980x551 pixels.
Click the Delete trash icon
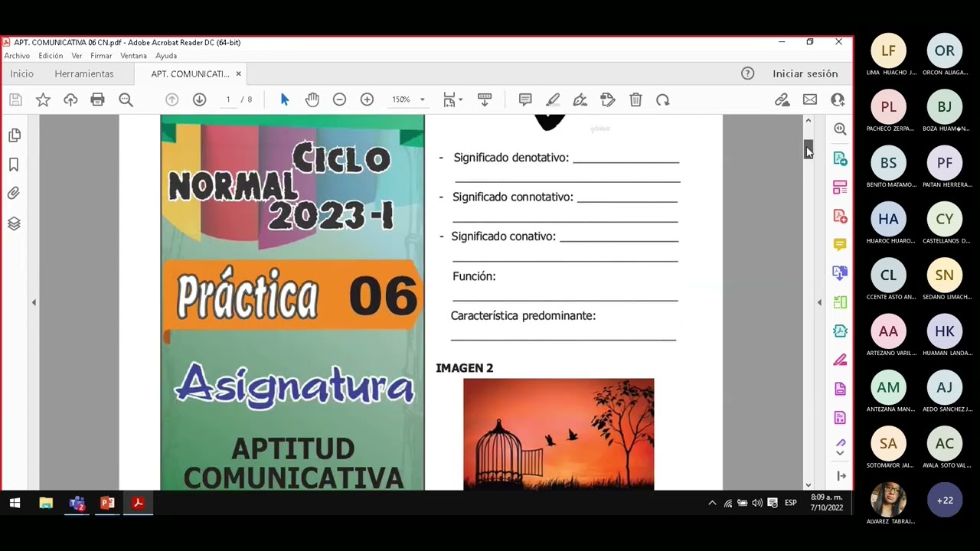tap(635, 99)
